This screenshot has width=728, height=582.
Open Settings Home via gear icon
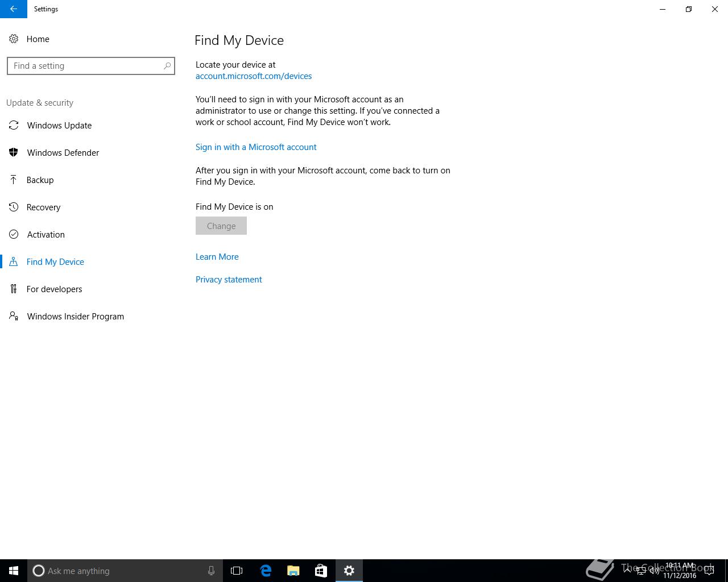pyautogui.click(x=14, y=39)
